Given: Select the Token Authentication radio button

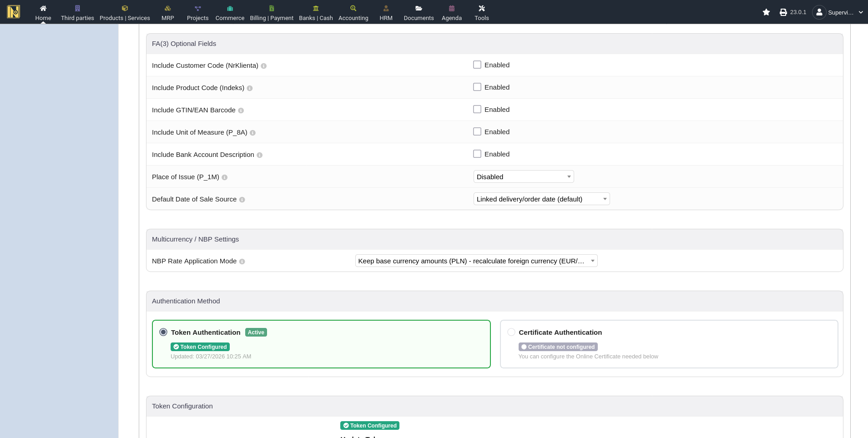Looking at the screenshot, I should pos(163,332).
